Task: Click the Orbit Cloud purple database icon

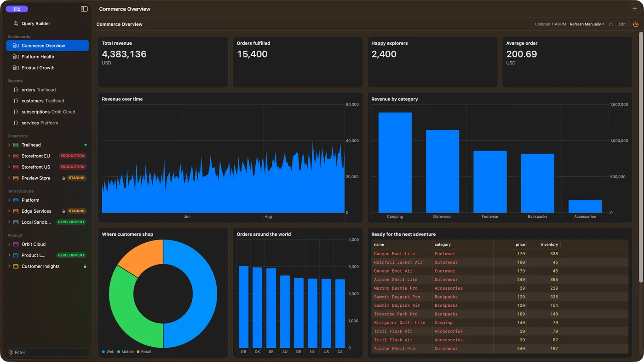Action: 16,245
